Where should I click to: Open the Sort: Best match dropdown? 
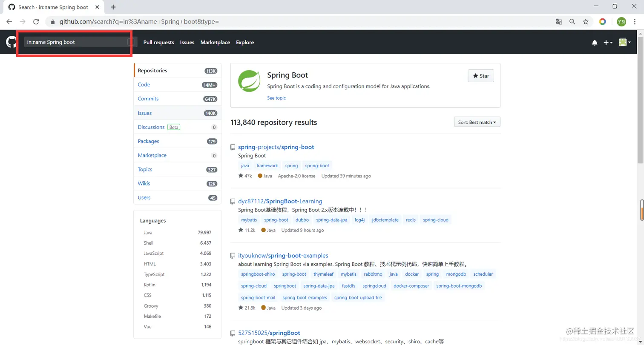477,122
